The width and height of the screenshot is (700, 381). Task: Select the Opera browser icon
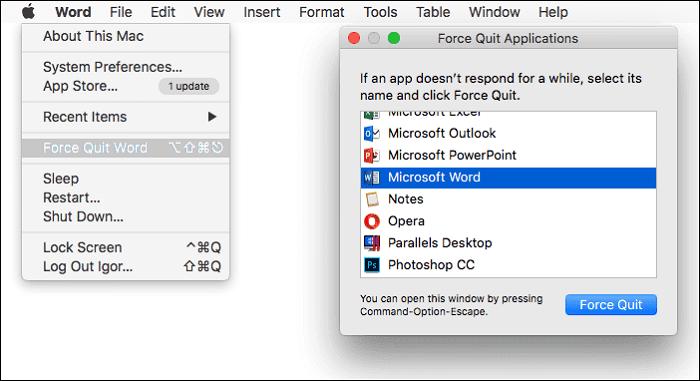(x=371, y=221)
